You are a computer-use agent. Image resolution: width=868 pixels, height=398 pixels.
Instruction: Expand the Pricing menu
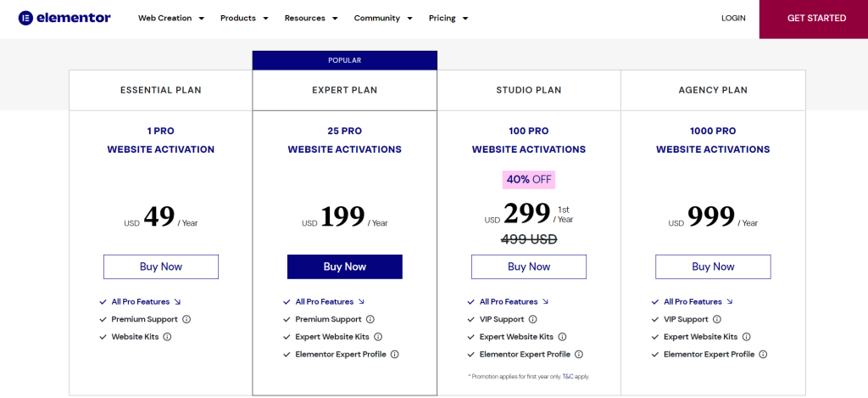click(x=448, y=19)
